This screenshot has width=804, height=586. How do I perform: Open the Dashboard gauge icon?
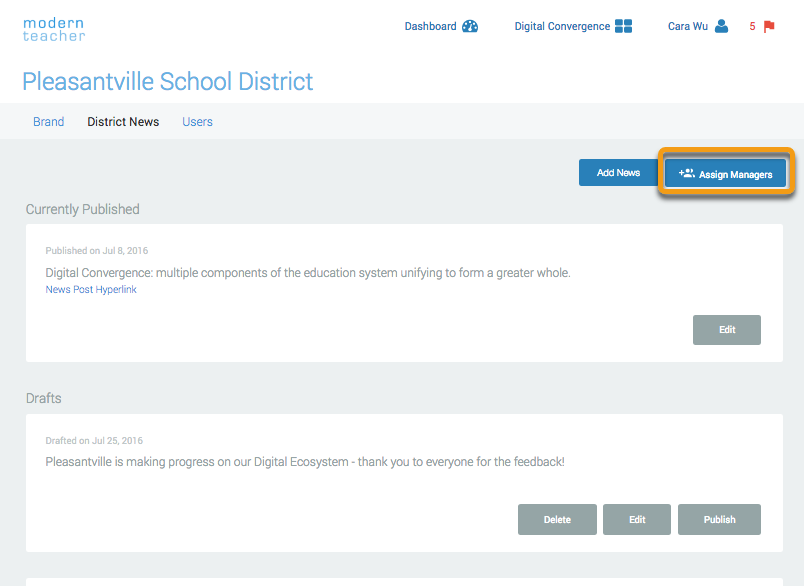pos(470,26)
